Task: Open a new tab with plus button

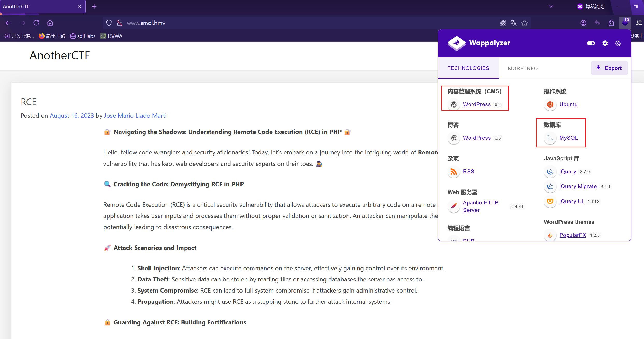Action: (x=94, y=7)
